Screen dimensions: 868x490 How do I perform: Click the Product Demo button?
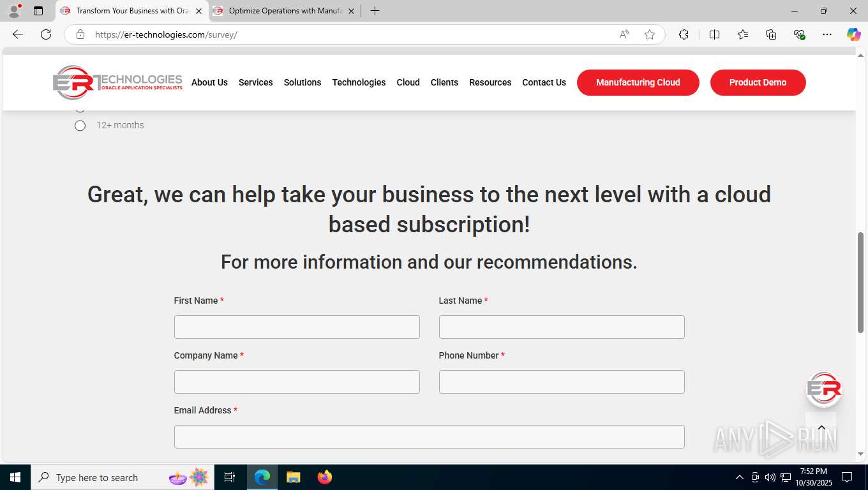click(x=758, y=82)
